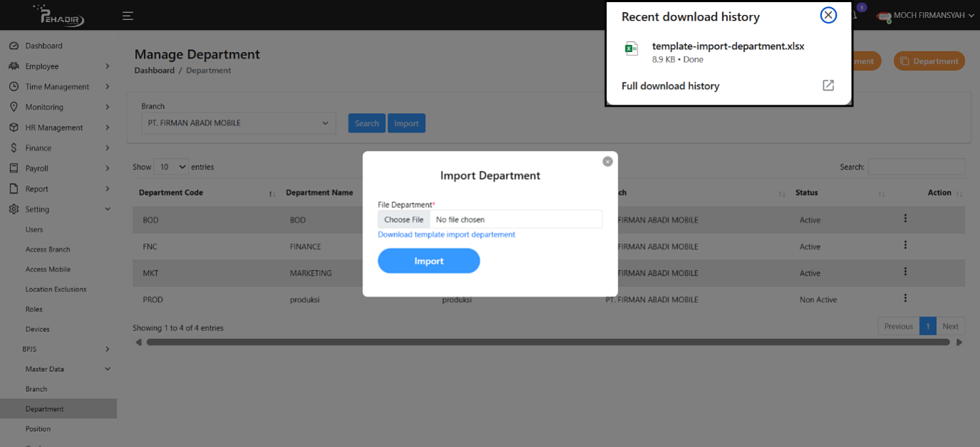The width and height of the screenshot is (980, 447).
Task: Open full download history external link icon
Action: 828,85
